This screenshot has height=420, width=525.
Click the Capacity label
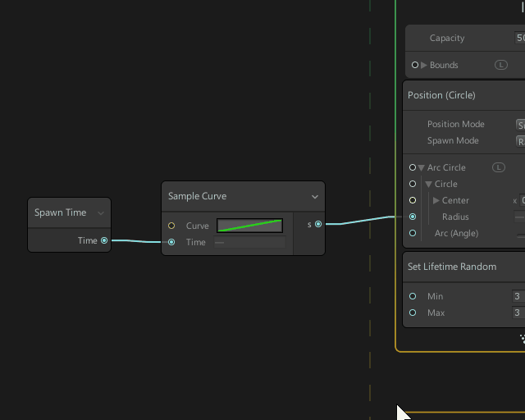[447, 39]
